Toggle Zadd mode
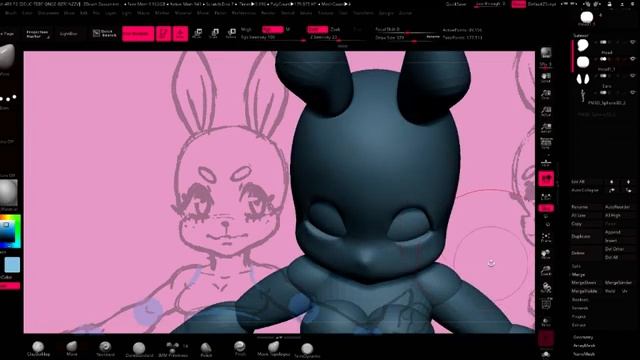 [x=317, y=29]
